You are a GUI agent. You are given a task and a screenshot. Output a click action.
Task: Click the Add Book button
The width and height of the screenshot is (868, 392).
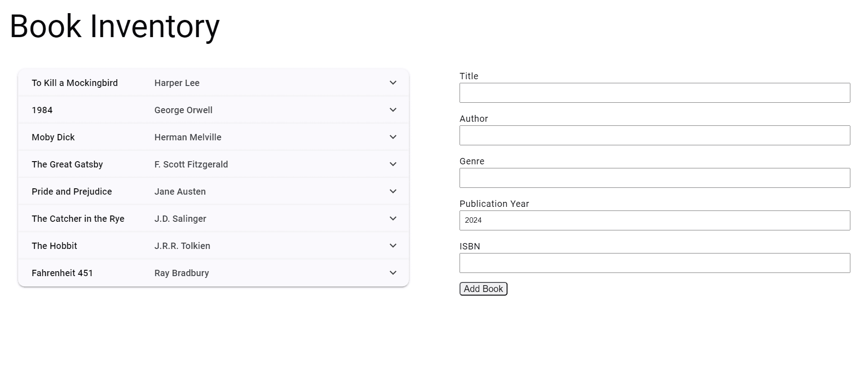[x=483, y=288]
